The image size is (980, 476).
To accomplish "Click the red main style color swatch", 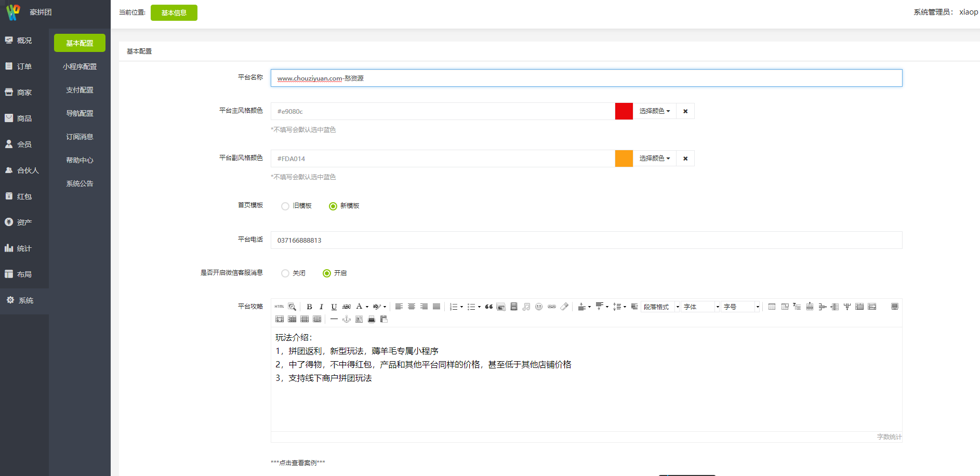I will point(624,111).
